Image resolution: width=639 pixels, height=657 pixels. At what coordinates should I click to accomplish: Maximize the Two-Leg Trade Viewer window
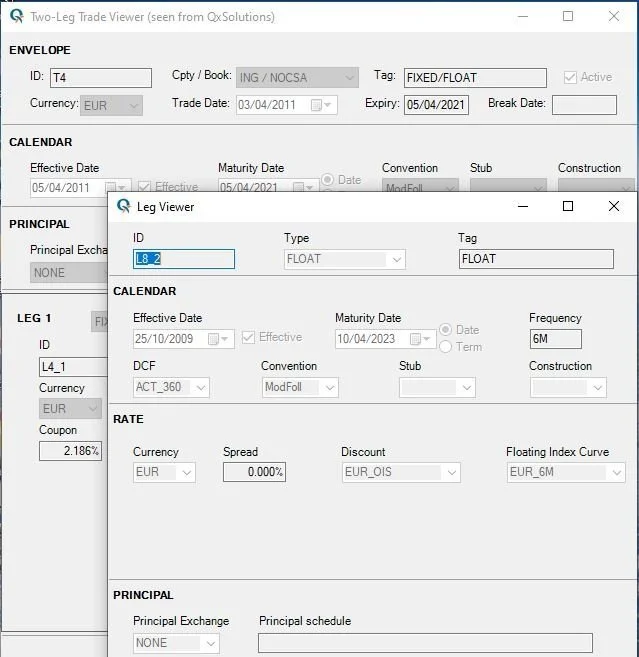568,16
